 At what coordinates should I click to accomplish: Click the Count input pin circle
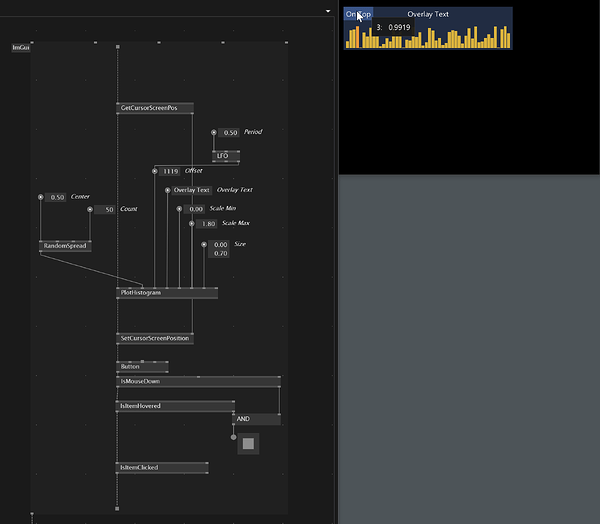[x=92, y=209]
